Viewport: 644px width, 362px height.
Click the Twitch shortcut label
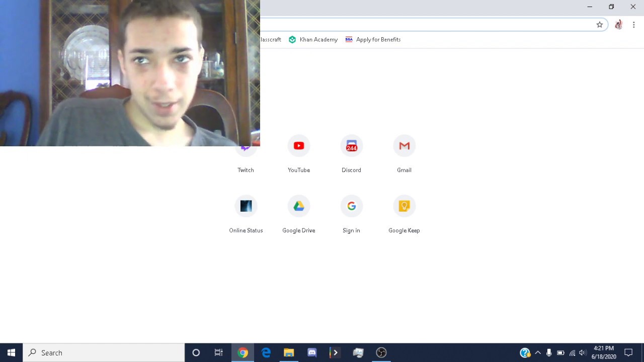click(246, 170)
